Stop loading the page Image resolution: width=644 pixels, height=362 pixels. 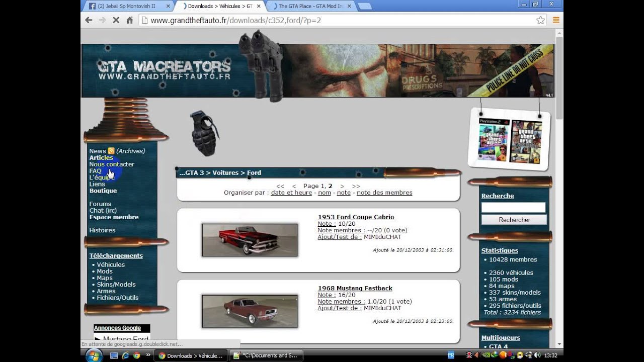116,20
